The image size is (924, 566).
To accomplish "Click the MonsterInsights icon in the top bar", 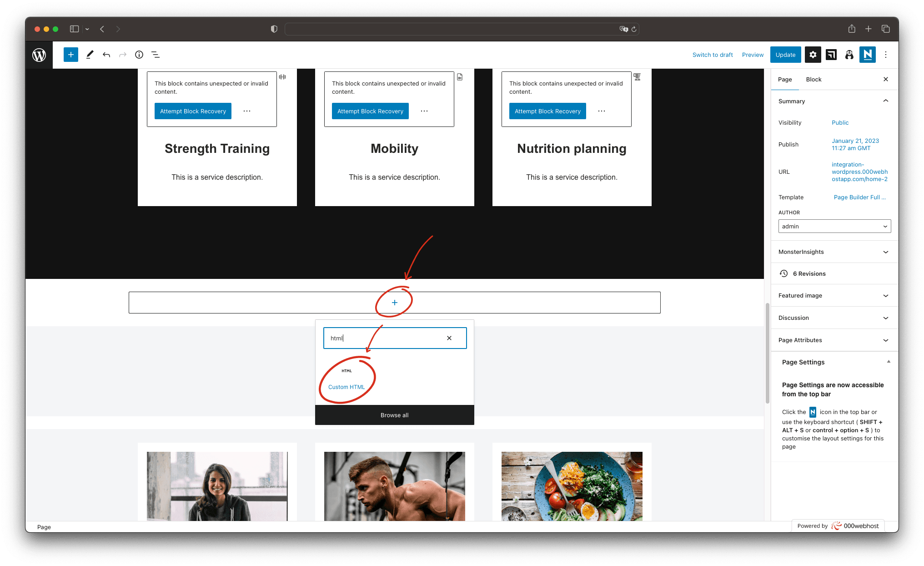I will (x=831, y=55).
